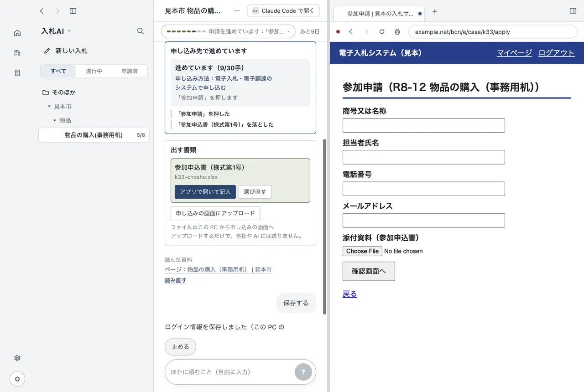Open the three-dot menu beside title

[237, 10]
